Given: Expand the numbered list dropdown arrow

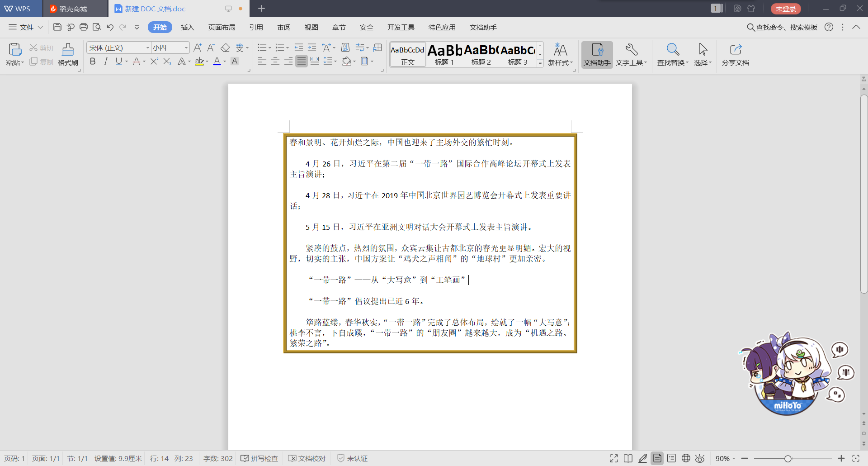Looking at the screenshot, I should click(x=288, y=48).
